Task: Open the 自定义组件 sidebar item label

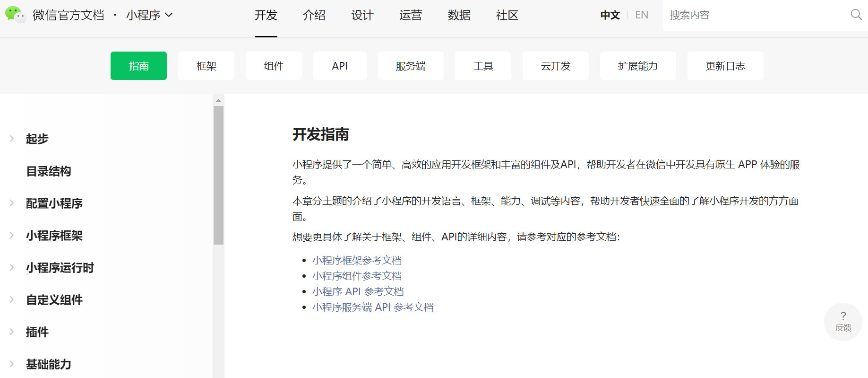Action: [54, 299]
